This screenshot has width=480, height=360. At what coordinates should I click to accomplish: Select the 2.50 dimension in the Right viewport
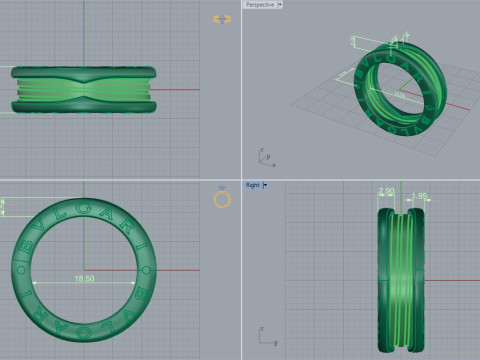(x=386, y=191)
